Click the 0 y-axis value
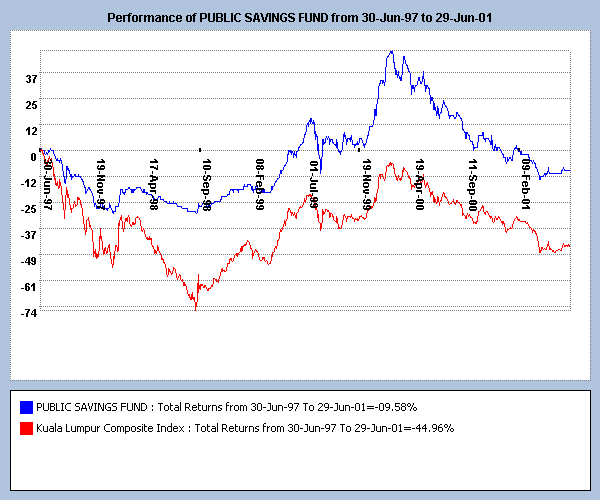 pyautogui.click(x=34, y=157)
